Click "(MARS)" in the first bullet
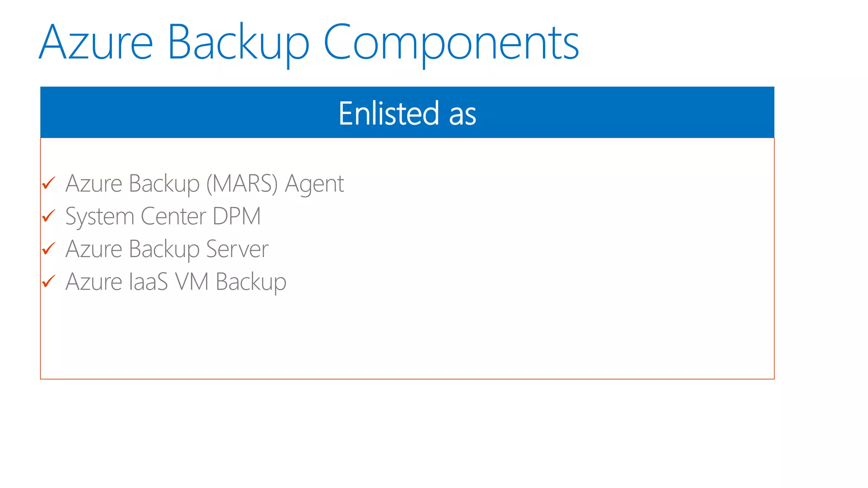This screenshot has width=868, height=488. pyautogui.click(x=242, y=184)
